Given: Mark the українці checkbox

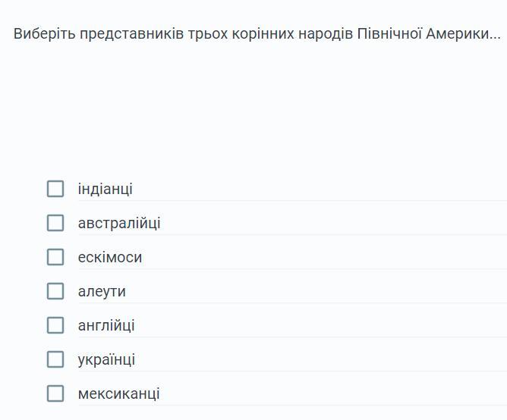Looking at the screenshot, I should point(55,359).
